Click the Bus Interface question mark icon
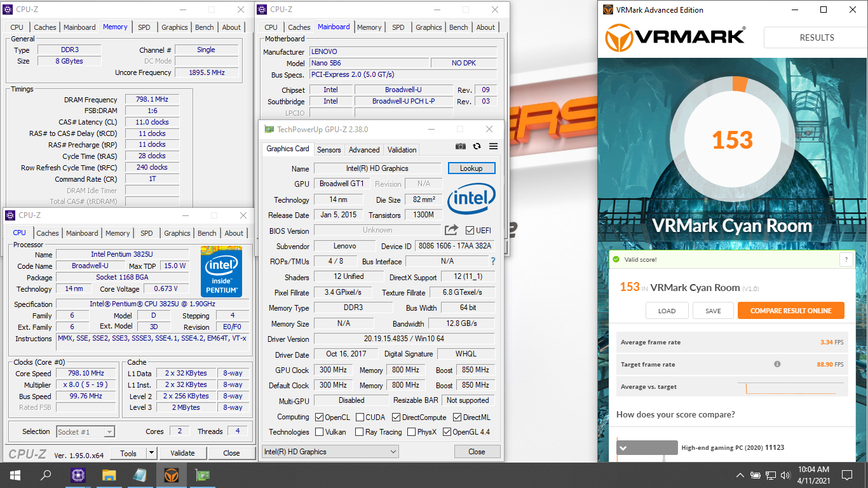Image resolution: width=868 pixels, height=488 pixels. [493, 261]
